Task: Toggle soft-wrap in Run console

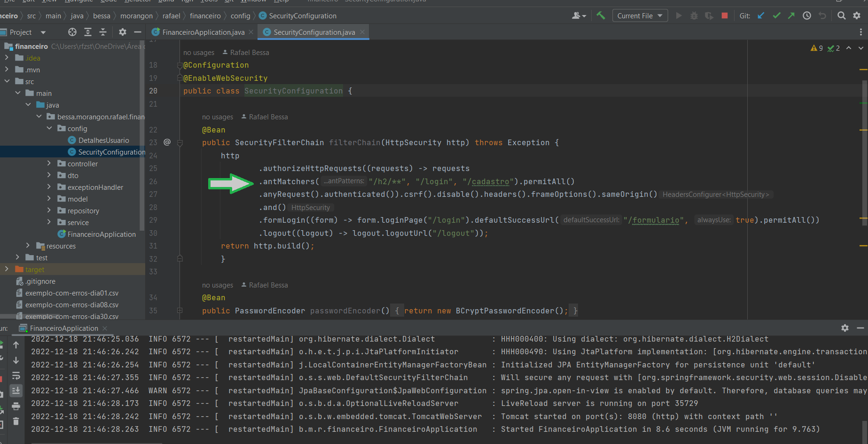Action: [16, 375]
